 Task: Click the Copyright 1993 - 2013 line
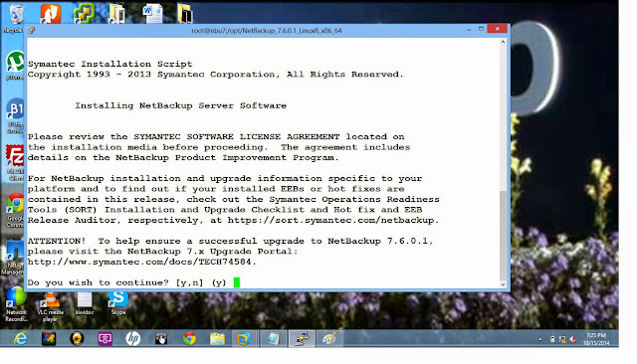coord(215,75)
